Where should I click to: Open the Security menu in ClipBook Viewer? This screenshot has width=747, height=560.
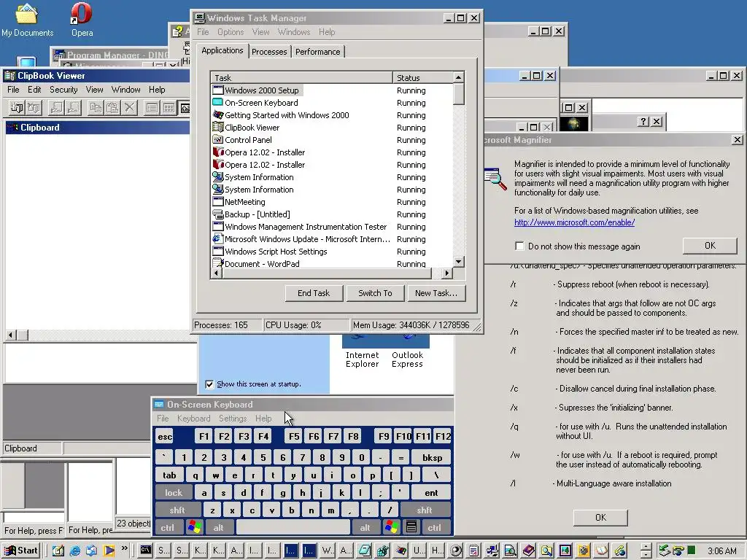63,90
